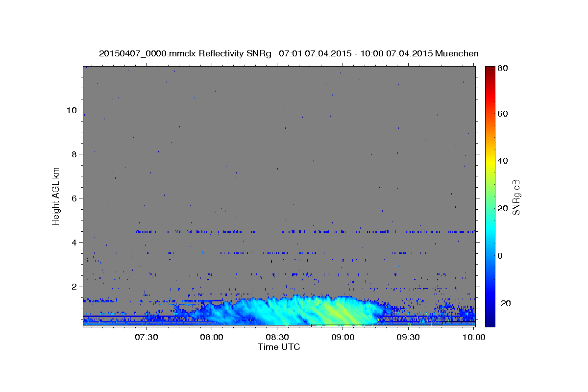This screenshot has height=392, width=588.
Task: Click the height tick label 8
Action: (73, 154)
